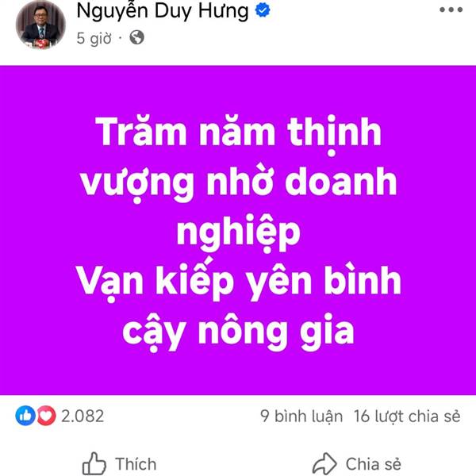
Task: Click the purple background post text
Action: coord(238,230)
